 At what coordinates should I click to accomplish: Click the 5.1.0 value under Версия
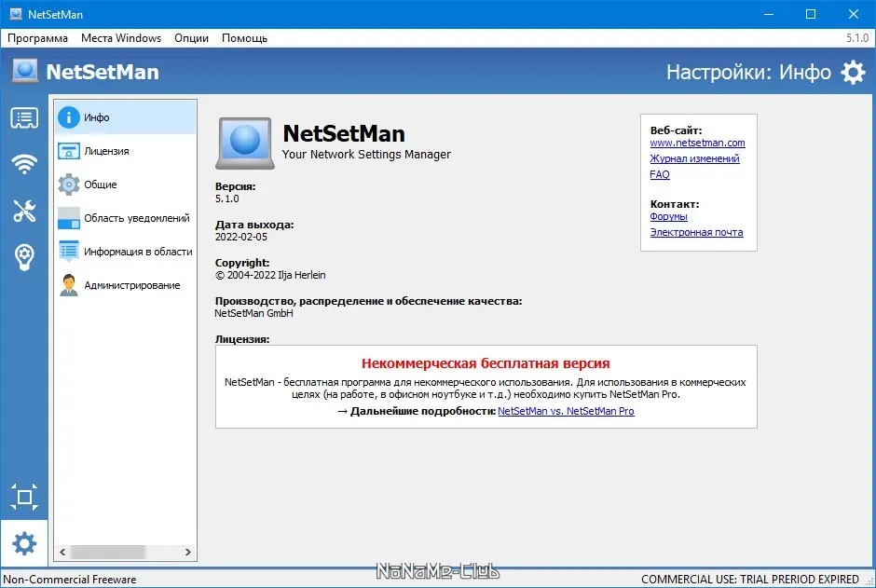(226, 198)
